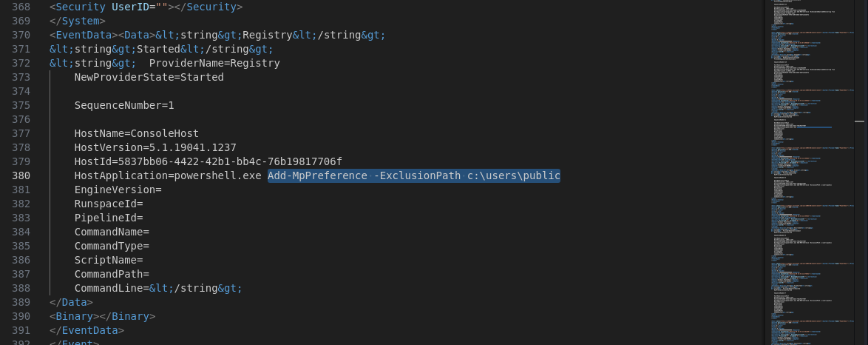The height and width of the screenshot is (345, 868).
Task: Click the EngineVersion= line
Action: point(118,190)
